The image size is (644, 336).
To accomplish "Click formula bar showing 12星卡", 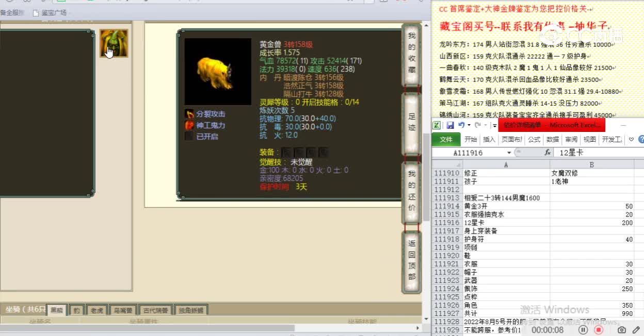I will pyautogui.click(x=600, y=153).
